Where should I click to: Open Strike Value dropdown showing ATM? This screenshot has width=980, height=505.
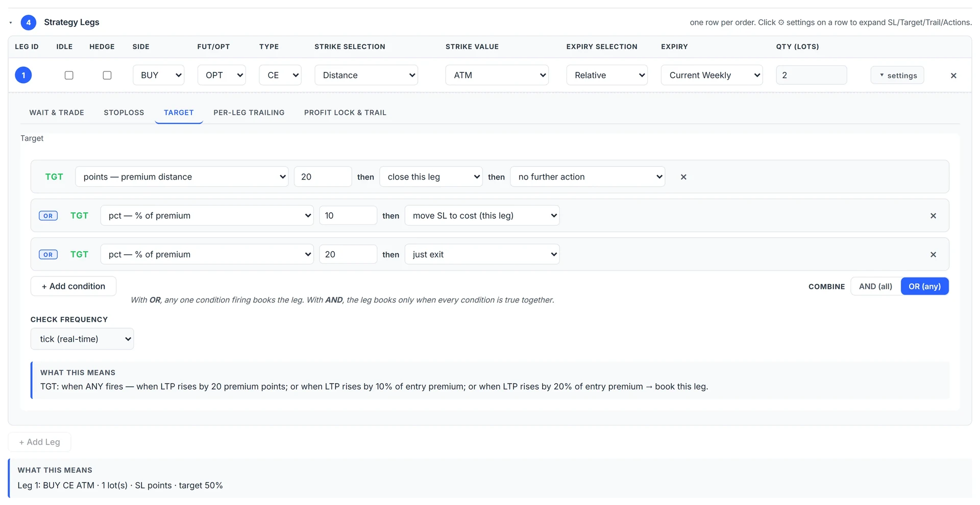[497, 75]
